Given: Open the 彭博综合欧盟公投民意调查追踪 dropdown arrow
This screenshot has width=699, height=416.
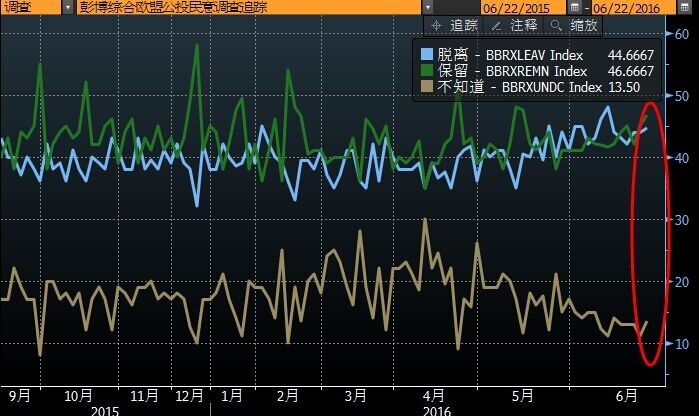Looking at the screenshot, I should point(429,7).
